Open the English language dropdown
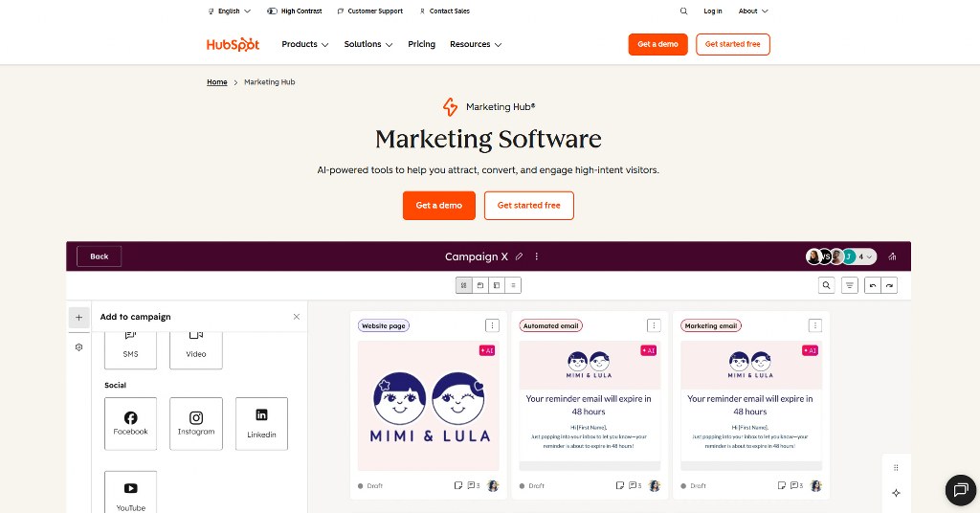This screenshot has width=980, height=513. pos(230,11)
